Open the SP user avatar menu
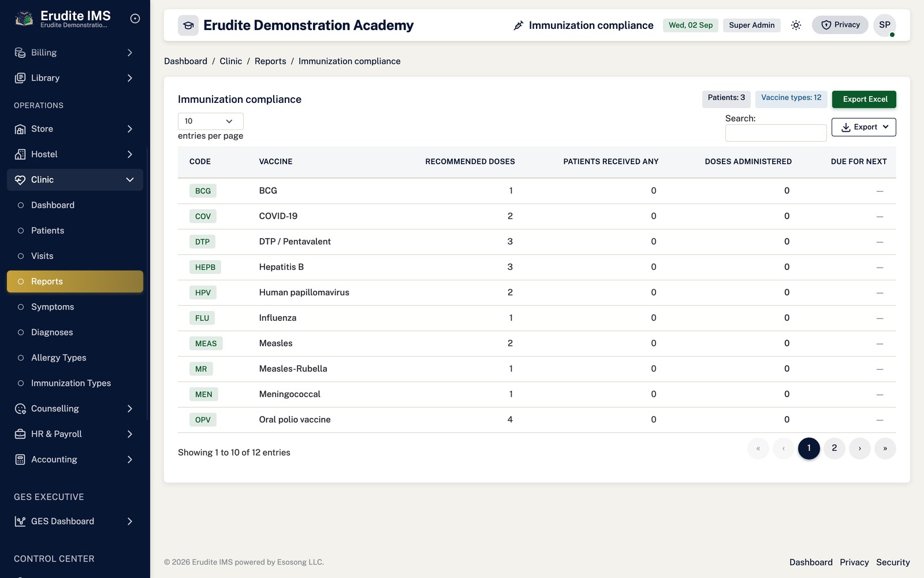This screenshot has width=924, height=578. point(885,25)
